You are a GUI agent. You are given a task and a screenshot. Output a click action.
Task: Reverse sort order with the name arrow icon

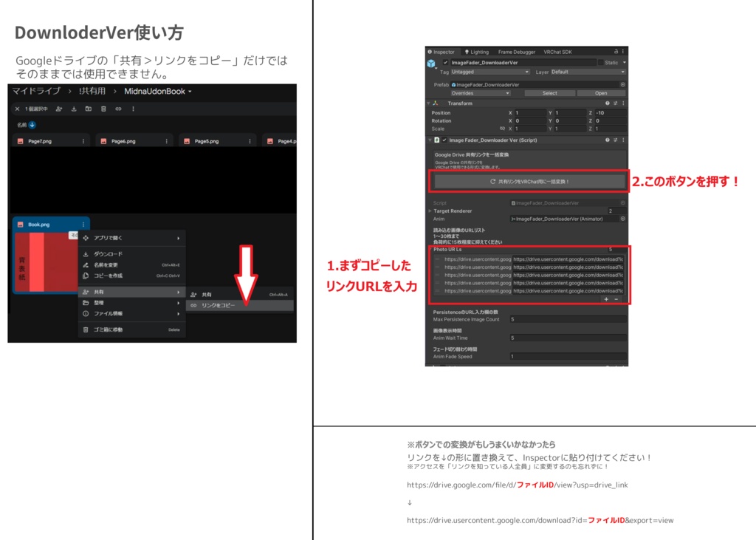click(x=32, y=125)
